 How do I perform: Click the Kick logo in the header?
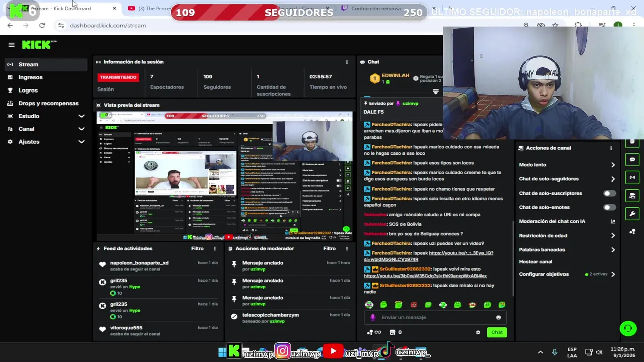tap(39, 45)
